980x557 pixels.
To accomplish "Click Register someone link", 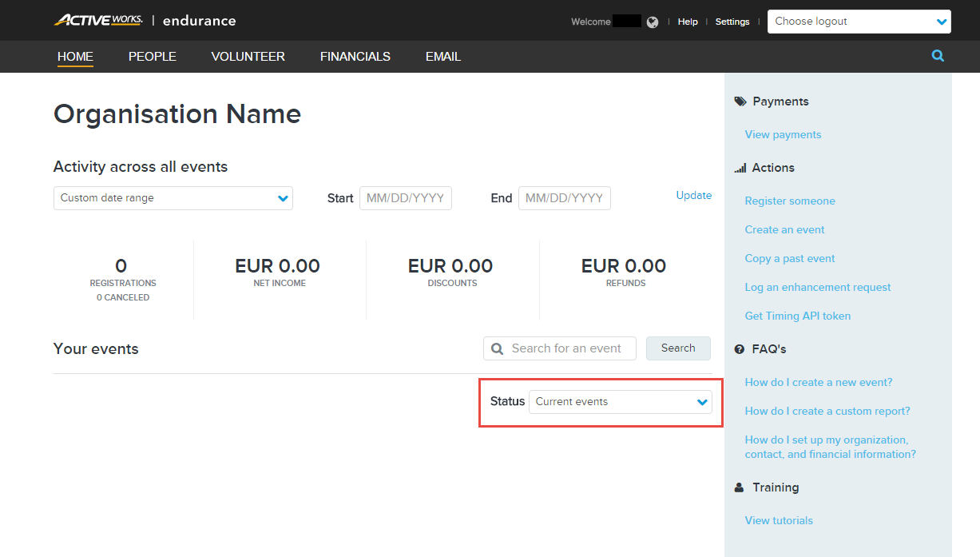I will [790, 201].
